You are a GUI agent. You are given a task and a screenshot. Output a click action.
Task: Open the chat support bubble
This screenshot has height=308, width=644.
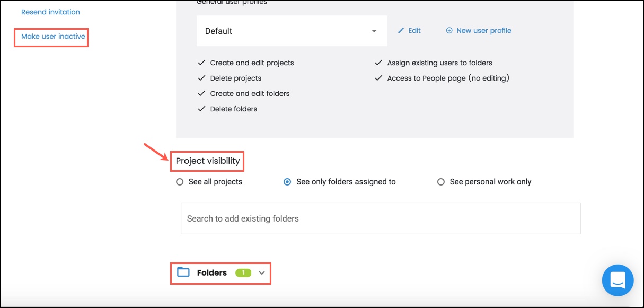point(617,280)
